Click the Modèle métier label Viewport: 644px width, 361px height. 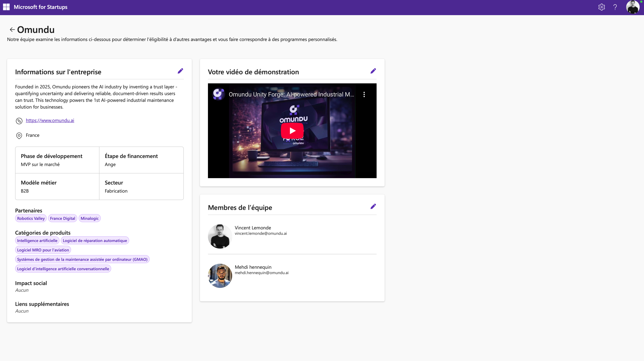point(39,183)
